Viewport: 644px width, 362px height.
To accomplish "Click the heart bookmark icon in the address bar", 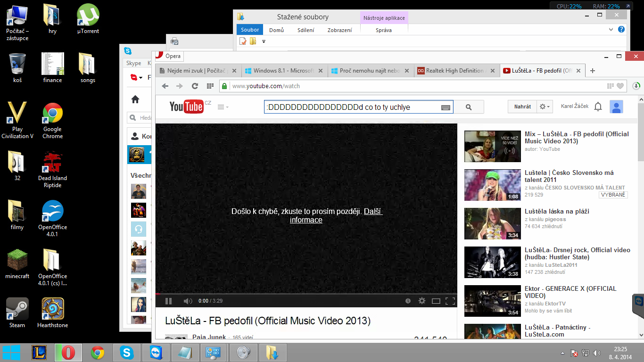I will point(620,86).
